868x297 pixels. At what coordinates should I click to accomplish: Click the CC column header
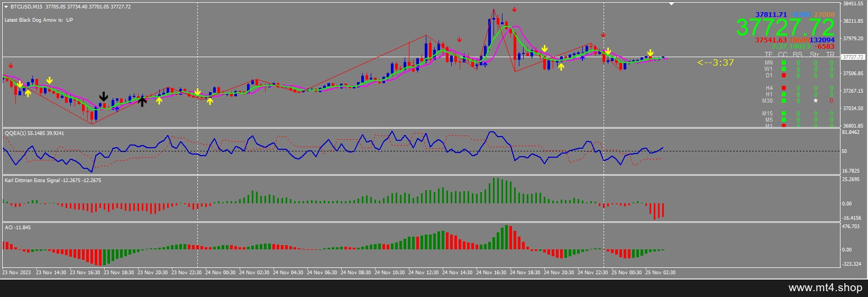(x=783, y=55)
